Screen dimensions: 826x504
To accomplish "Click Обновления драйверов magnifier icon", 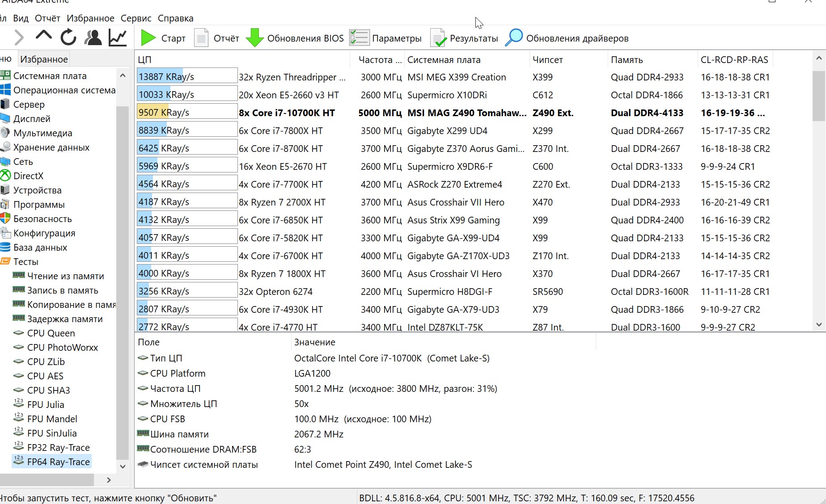I will click(514, 38).
